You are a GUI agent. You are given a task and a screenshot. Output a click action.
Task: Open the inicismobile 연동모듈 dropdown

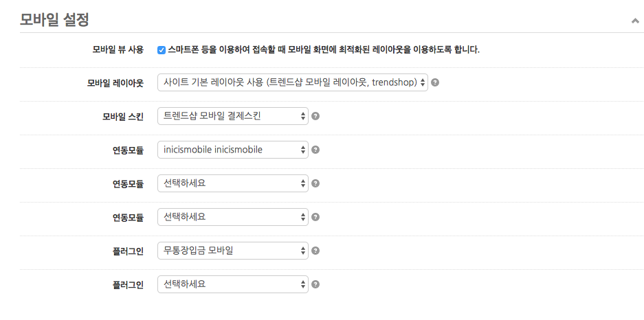(x=232, y=150)
